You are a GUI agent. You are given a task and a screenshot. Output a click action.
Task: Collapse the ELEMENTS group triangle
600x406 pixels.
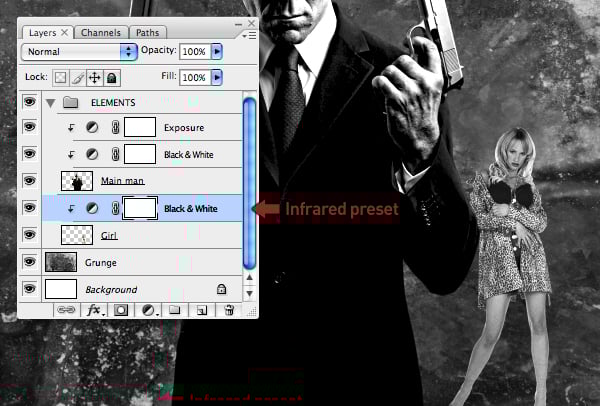50,103
